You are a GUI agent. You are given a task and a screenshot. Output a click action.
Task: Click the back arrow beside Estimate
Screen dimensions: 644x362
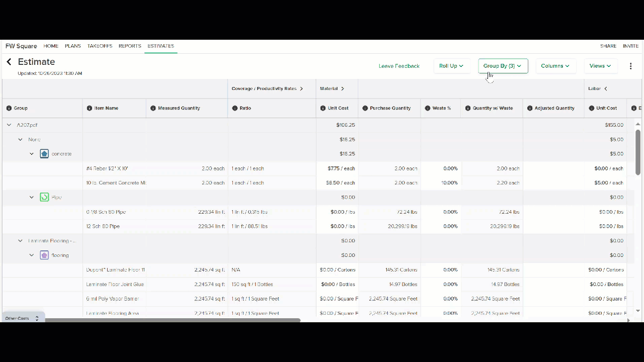(x=9, y=62)
